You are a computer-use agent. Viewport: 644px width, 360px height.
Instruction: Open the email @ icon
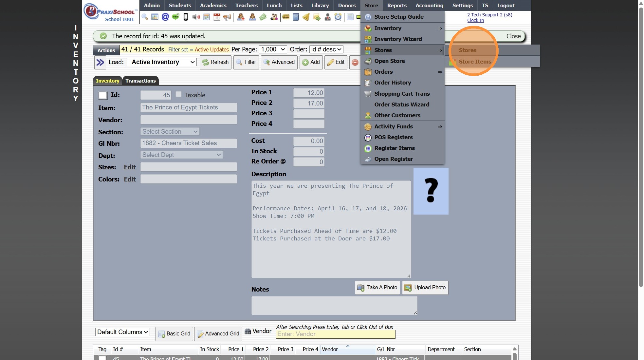[x=165, y=17]
